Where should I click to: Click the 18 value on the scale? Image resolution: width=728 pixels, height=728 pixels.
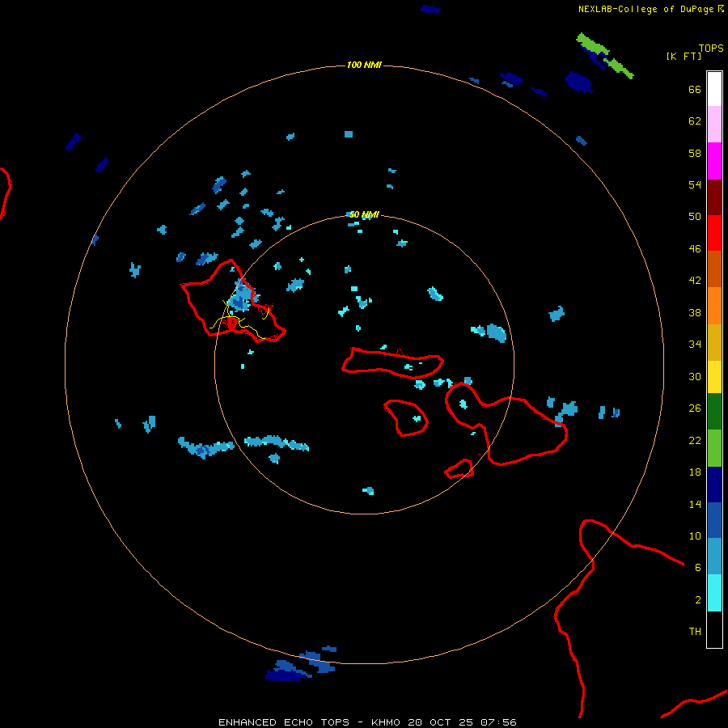[695, 472]
